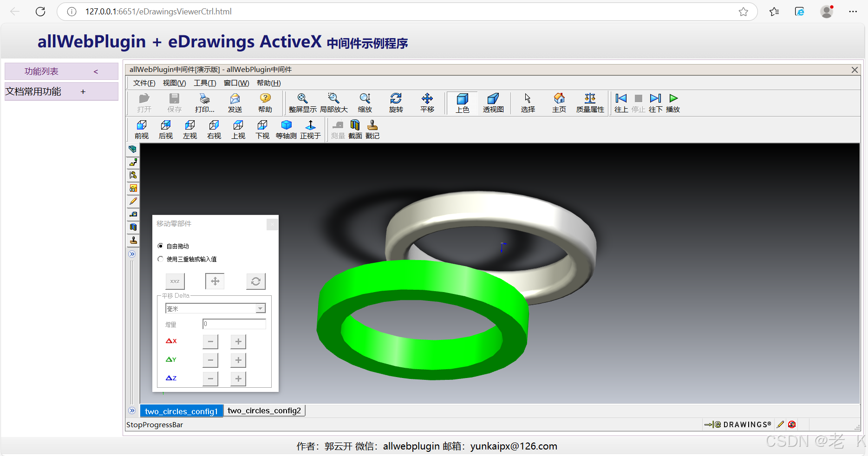Click the Previous (往上) playback button
868x456 pixels.
click(621, 103)
